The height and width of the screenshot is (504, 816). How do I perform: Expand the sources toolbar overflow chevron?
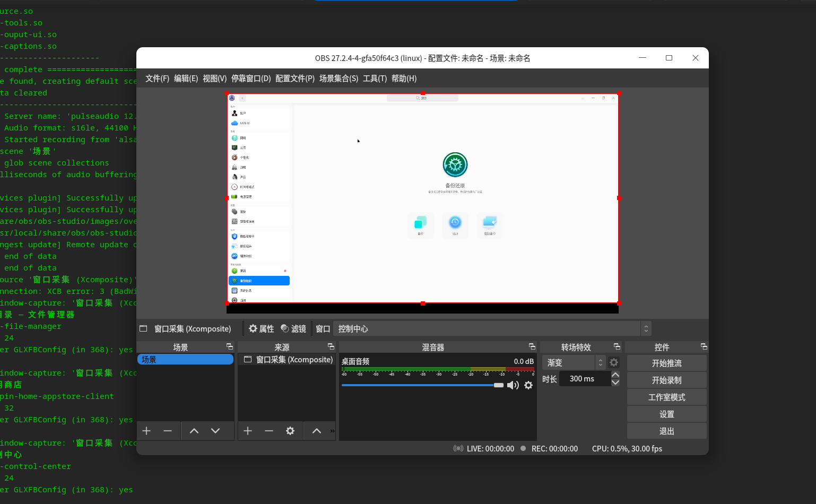pyautogui.click(x=332, y=431)
